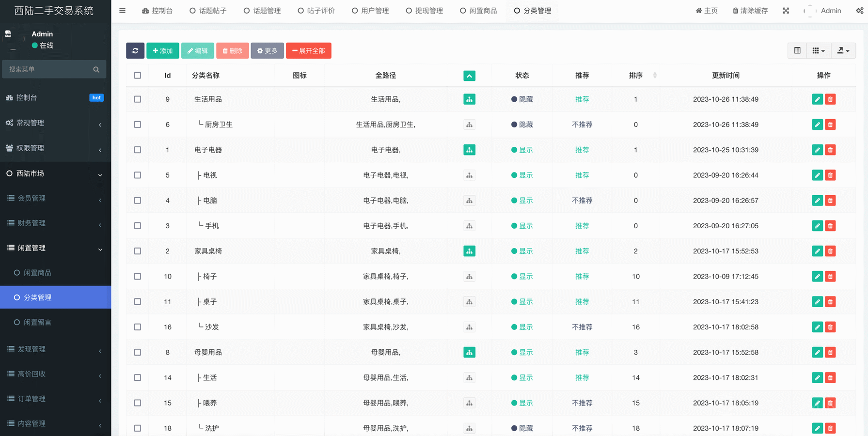
Task: Click the green 添加 button
Action: pos(163,50)
